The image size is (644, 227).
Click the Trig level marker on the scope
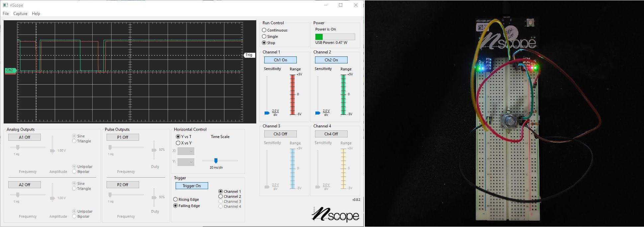[249, 55]
